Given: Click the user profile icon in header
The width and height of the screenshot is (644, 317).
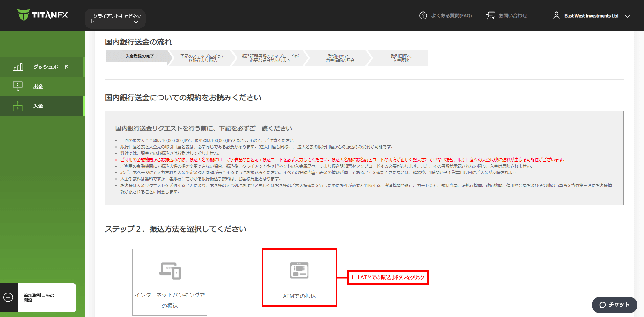Looking at the screenshot, I should (x=557, y=15).
